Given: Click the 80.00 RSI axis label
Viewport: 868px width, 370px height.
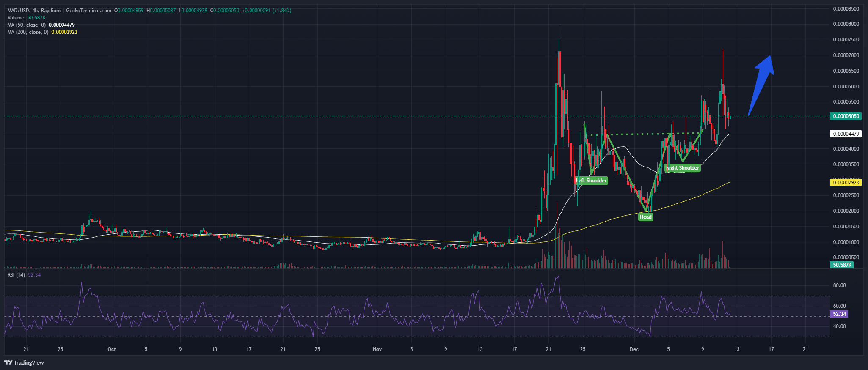Looking at the screenshot, I should click(839, 285).
